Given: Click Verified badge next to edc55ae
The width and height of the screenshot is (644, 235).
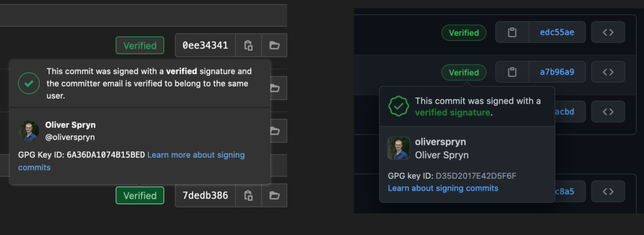Looking at the screenshot, I should [x=464, y=33].
